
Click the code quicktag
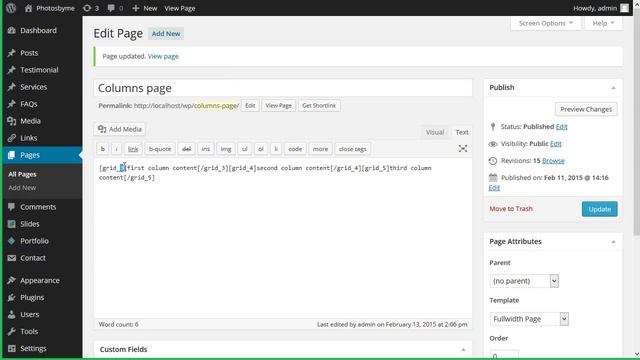click(295, 149)
